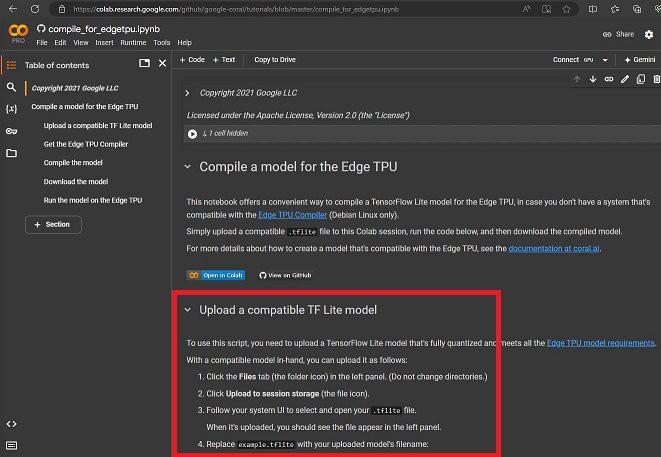This screenshot has height=457, width=661.
Task: Expand Copyright 2021 Google LLC section
Action: click(x=188, y=93)
